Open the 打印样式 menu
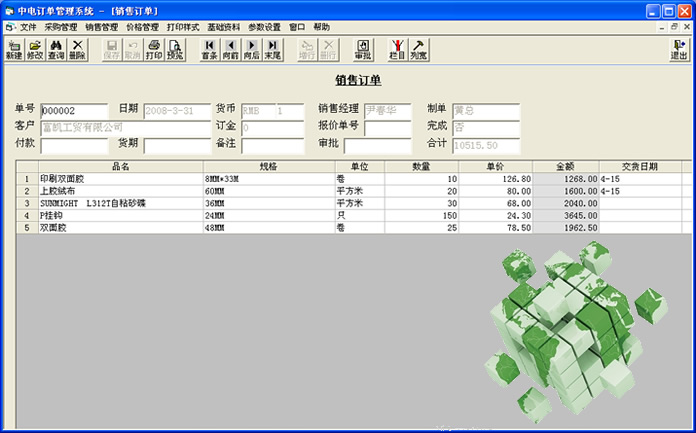Viewport: 696px width, 433px height. click(x=183, y=27)
